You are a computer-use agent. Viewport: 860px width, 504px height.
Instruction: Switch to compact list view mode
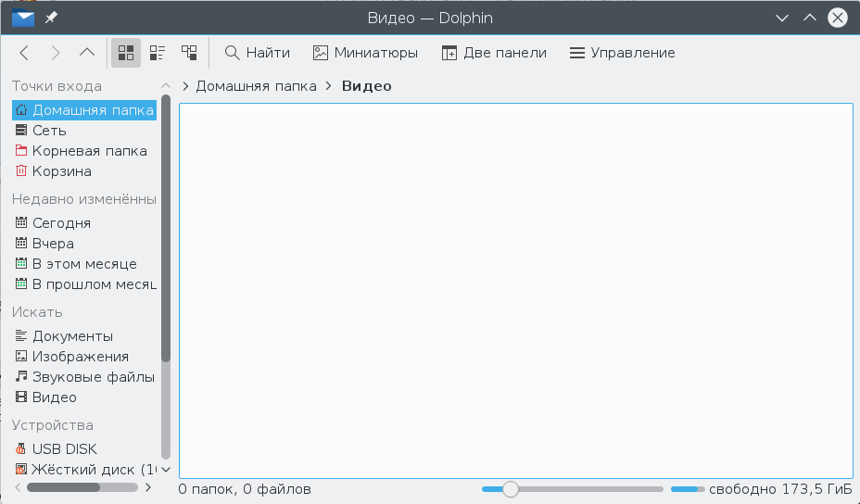pos(158,53)
